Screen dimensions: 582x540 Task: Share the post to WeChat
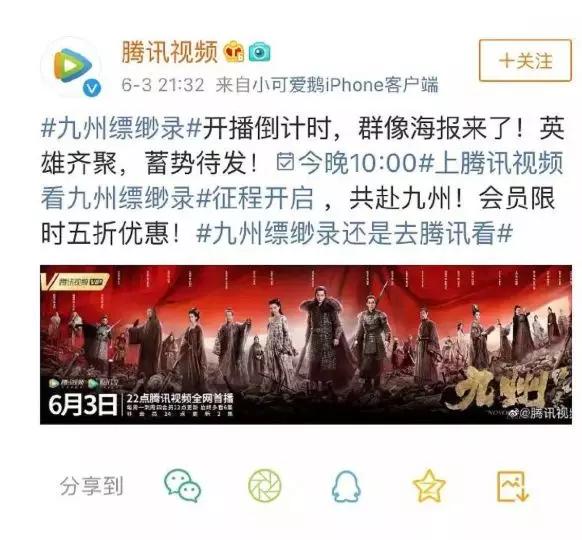click(182, 485)
